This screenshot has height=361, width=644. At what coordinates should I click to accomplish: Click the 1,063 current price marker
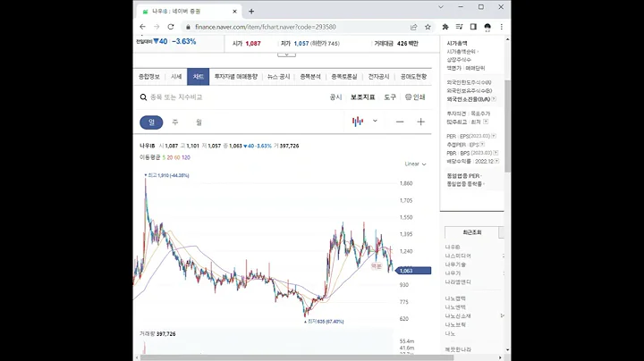tap(413, 271)
